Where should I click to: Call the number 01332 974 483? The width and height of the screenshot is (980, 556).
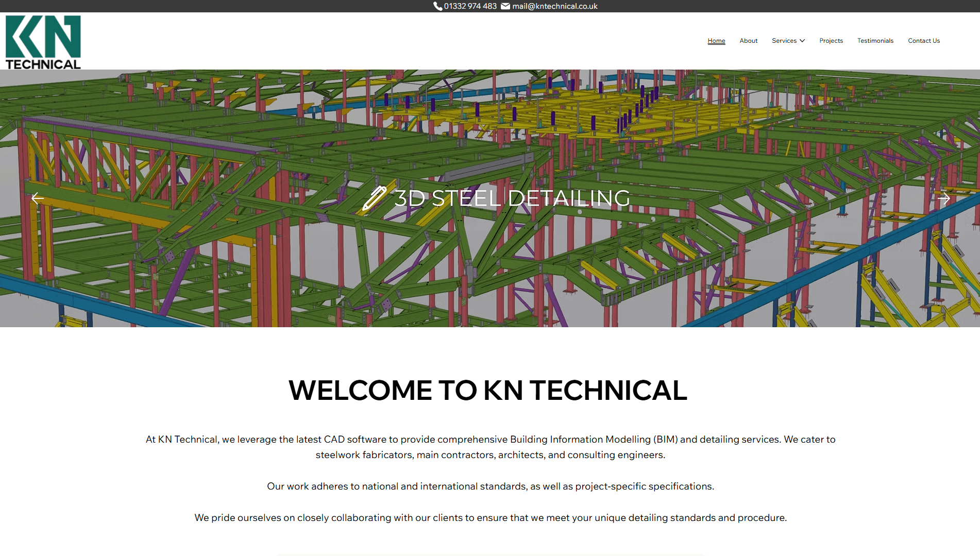pyautogui.click(x=469, y=6)
